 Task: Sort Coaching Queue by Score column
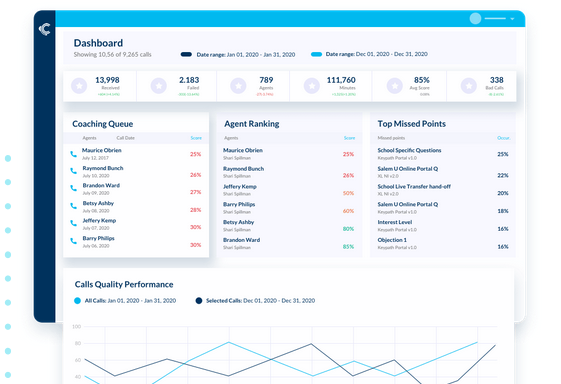(x=196, y=138)
